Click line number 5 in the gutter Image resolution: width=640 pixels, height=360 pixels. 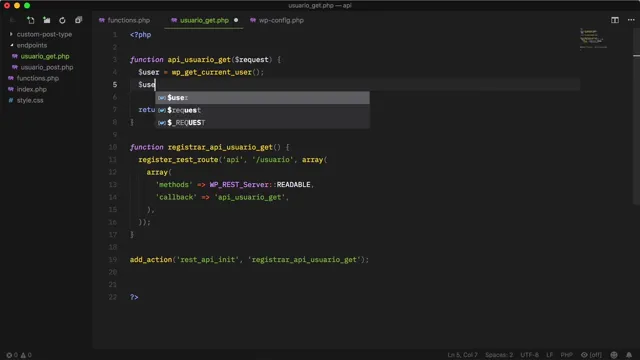(115, 84)
